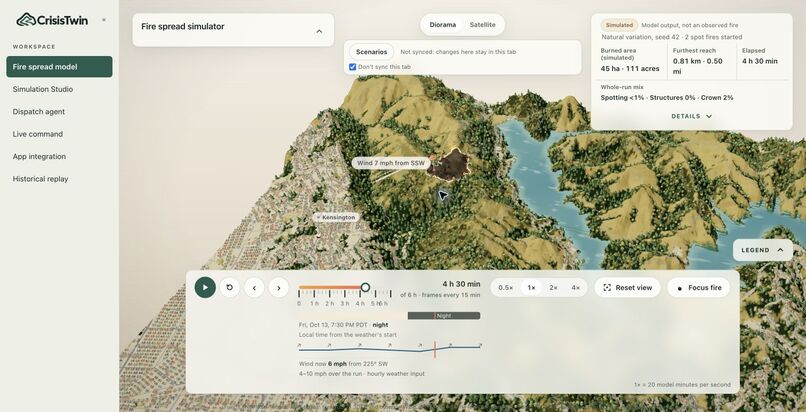Open App integration
Screen dimensions: 806x412
(x=59, y=157)
